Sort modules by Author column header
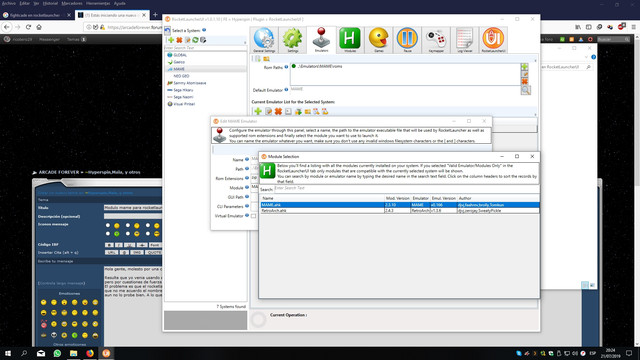640x360 pixels. click(x=498, y=198)
